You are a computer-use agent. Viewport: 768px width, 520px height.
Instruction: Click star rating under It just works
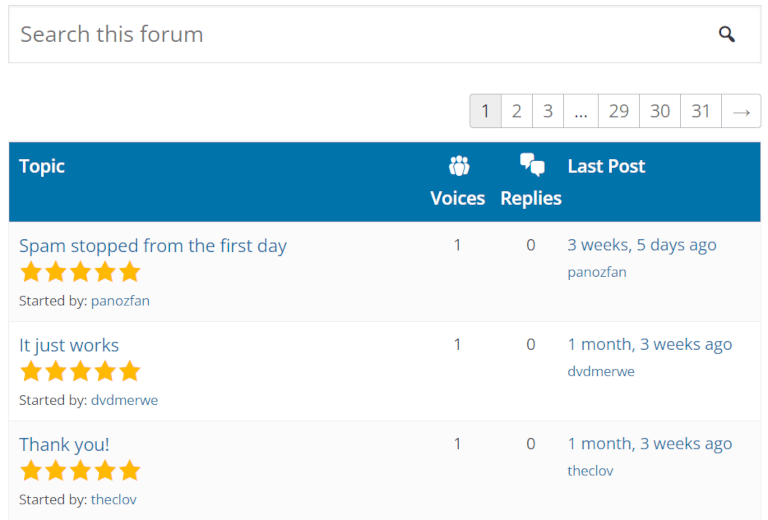coord(80,372)
